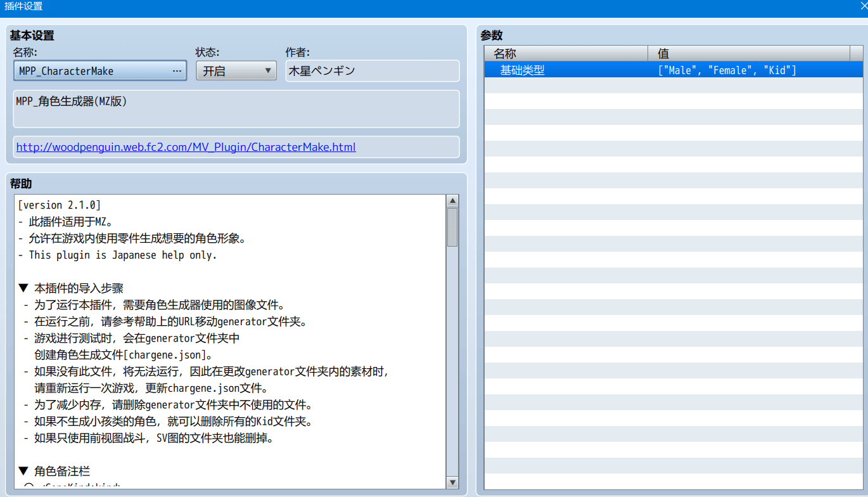Click the description box MPP_角色生成器(MZ版)
868x497 pixels.
[236, 108]
